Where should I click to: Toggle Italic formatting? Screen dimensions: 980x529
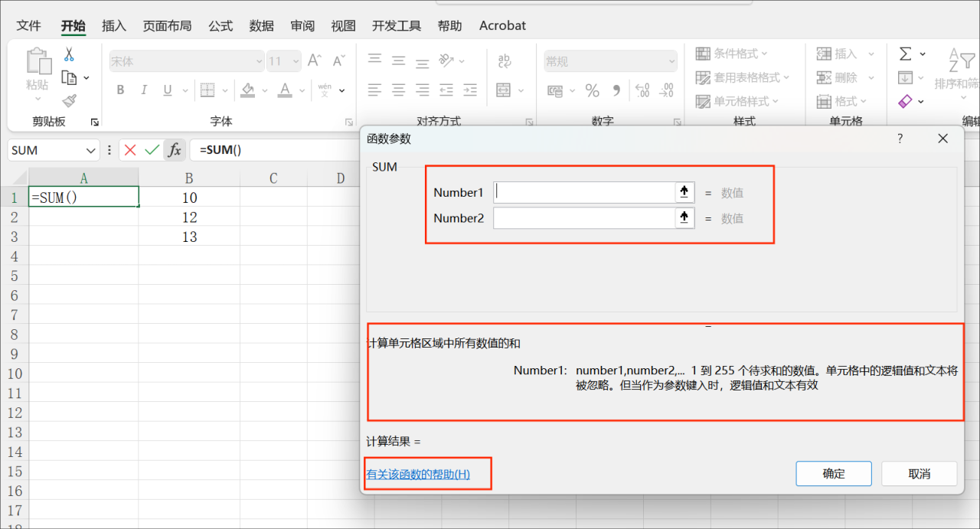tap(143, 90)
